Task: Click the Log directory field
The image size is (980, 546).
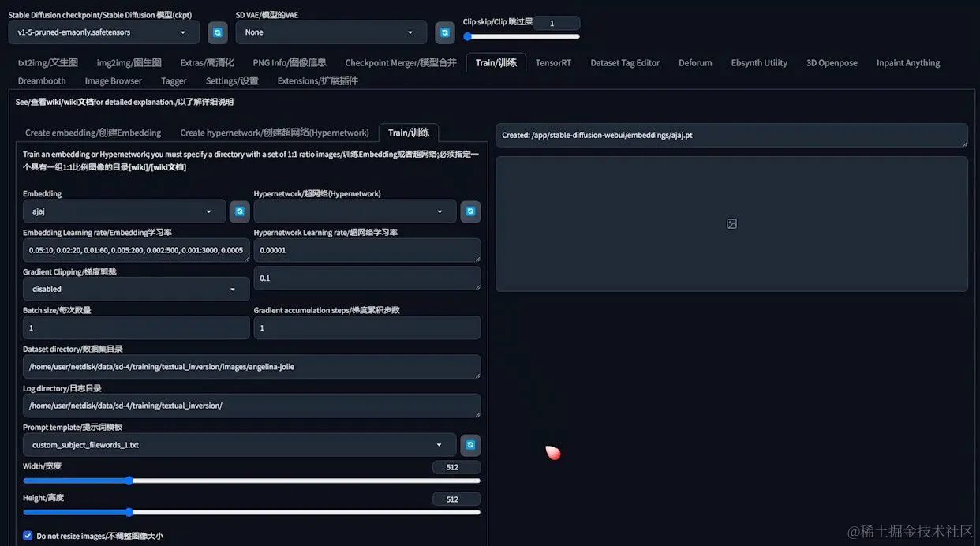Action: click(252, 406)
